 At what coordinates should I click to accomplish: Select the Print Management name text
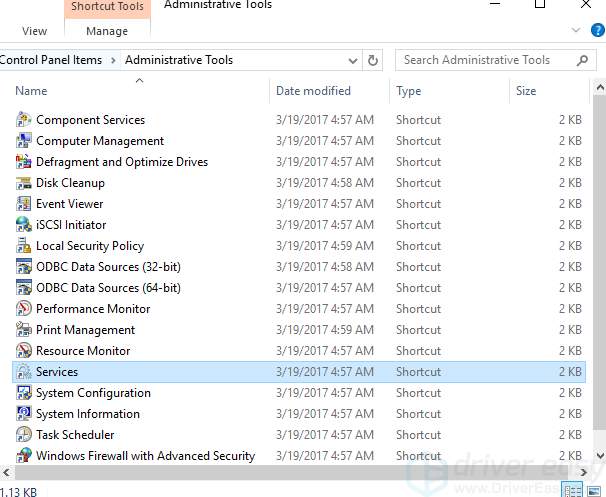85,330
